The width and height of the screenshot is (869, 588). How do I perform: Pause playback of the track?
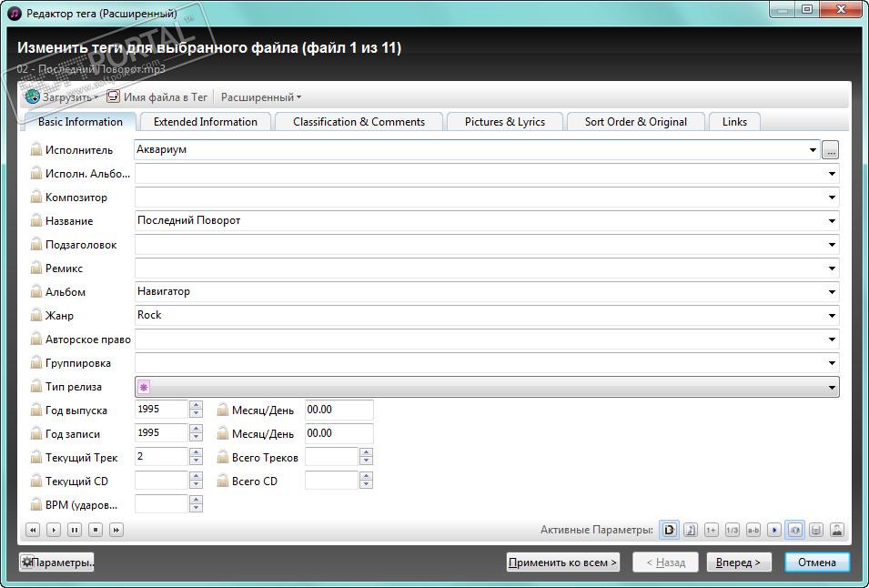[75, 530]
